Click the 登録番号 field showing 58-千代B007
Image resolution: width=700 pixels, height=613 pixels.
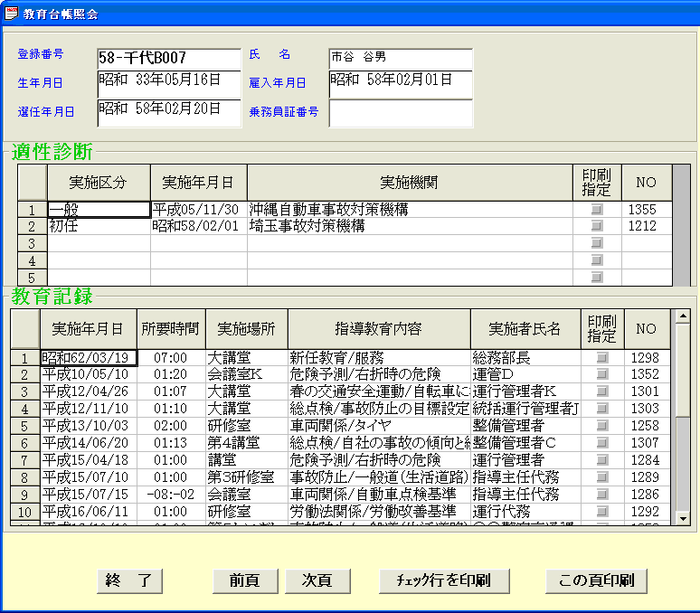168,58
